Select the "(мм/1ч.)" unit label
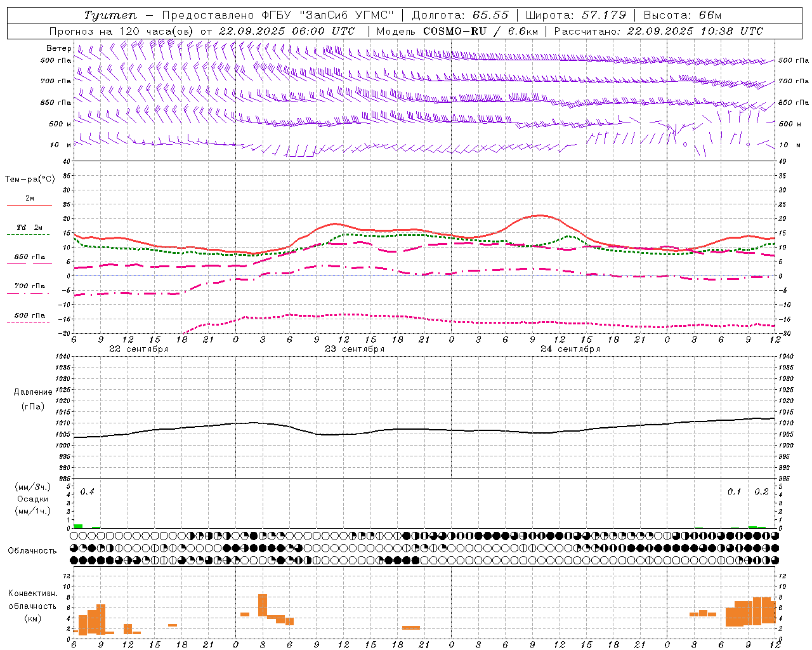Screen dimensions: 812x650 (x=32, y=511)
